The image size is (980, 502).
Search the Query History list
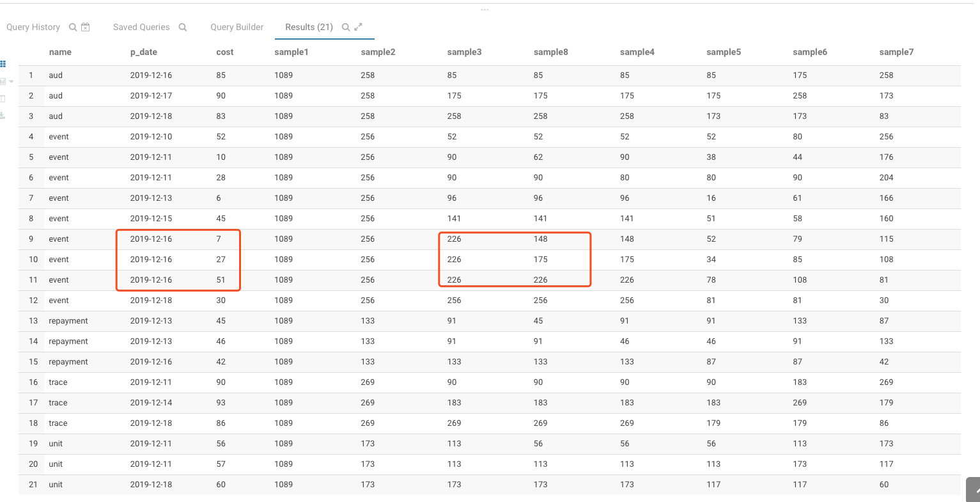coord(73,27)
